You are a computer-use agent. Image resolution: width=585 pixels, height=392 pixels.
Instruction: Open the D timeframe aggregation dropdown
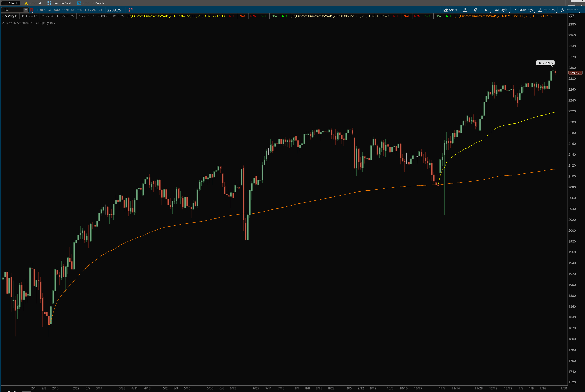point(486,10)
